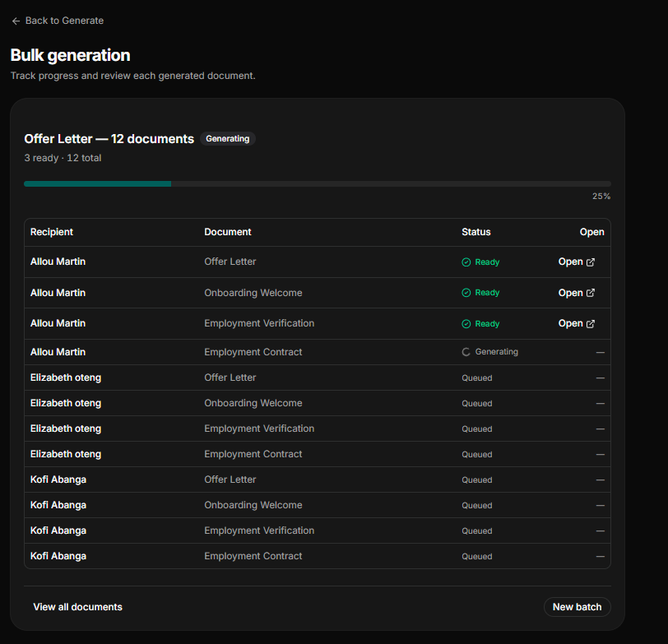Click Elizabeth oteng's Onboarding Welcome document cell
668x644 pixels.
click(253, 403)
